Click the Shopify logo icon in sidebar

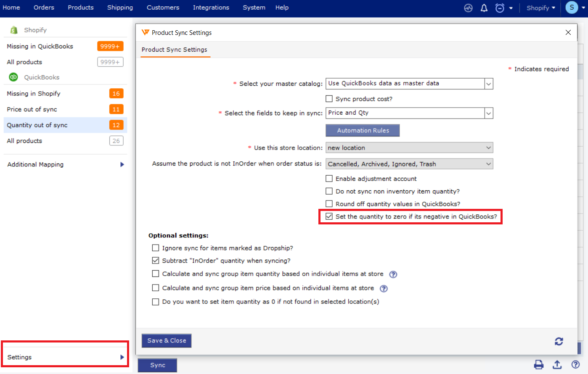[14, 30]
